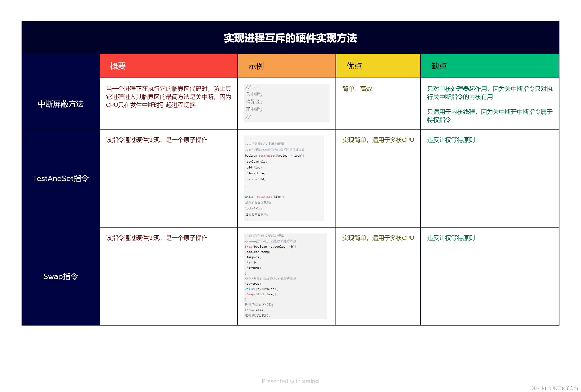Select the orange 示例 column header
Viewport: 581px width, 392px height.
click(x=287, y=66)
